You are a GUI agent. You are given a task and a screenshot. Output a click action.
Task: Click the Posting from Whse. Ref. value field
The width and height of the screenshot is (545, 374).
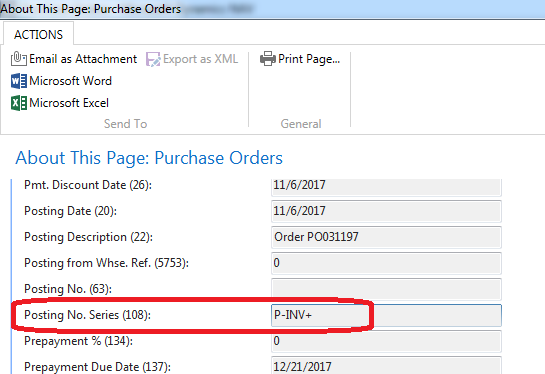[386, 263]
